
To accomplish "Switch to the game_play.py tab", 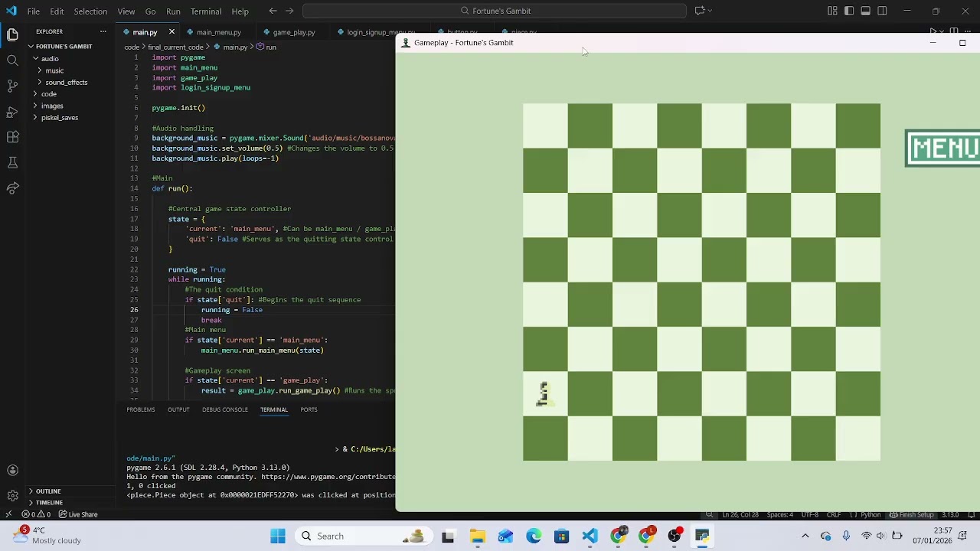I will coord(294,32).
